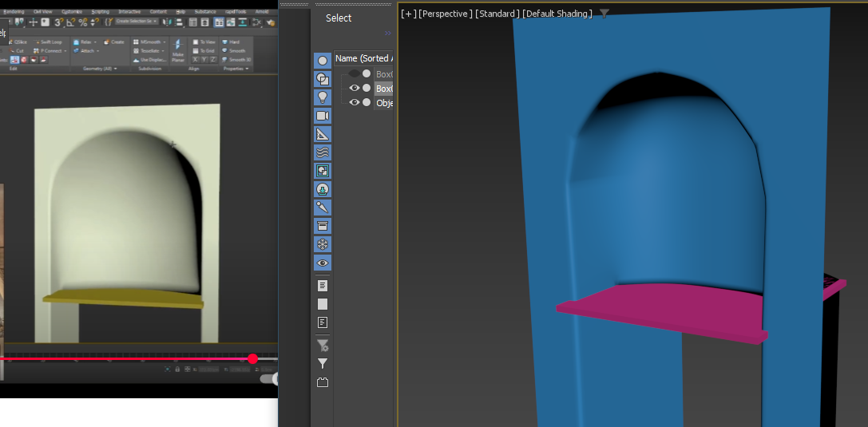Open Customize menu
This screenshot has width=868, height=427.
72,12
